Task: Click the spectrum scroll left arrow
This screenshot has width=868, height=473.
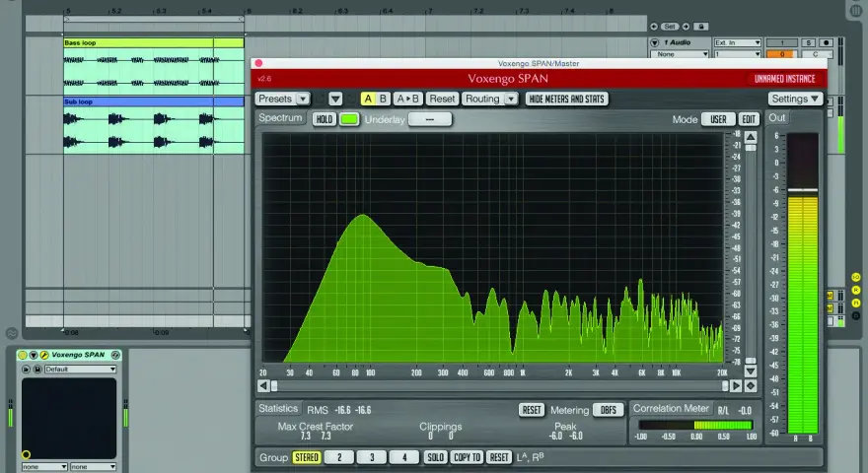Action: coord(263,386)
